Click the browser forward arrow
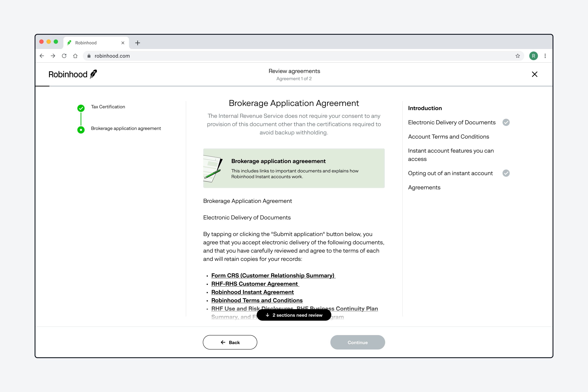This screenshot has height=392, width=588. (x=53, y=56)
